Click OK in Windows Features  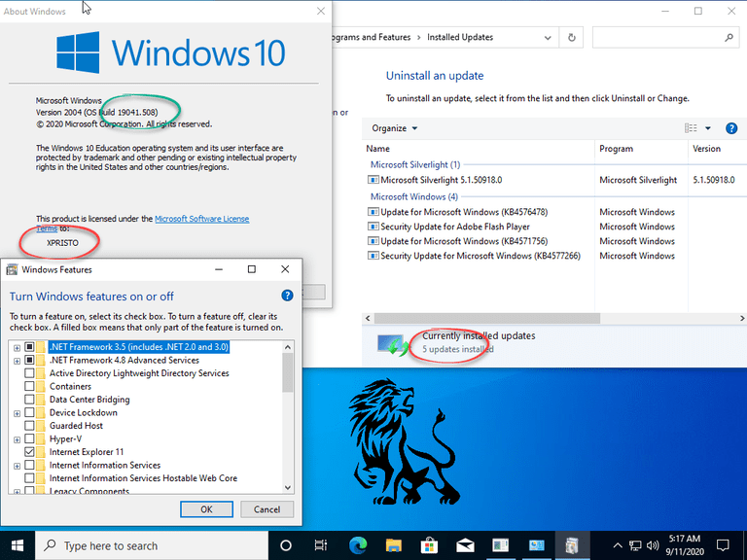206,509
